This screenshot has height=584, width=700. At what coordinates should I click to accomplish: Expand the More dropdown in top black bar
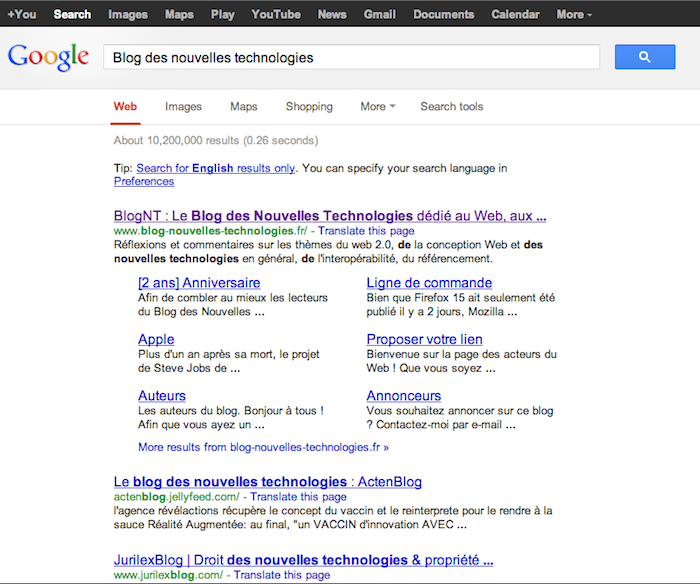(x=574, y=14)
